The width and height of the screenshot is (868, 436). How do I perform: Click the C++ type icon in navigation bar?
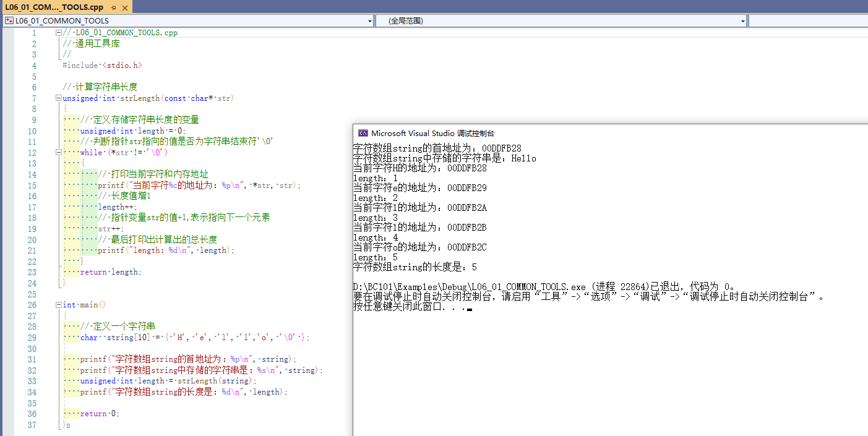pyautogui.click(x=9, y=20)
